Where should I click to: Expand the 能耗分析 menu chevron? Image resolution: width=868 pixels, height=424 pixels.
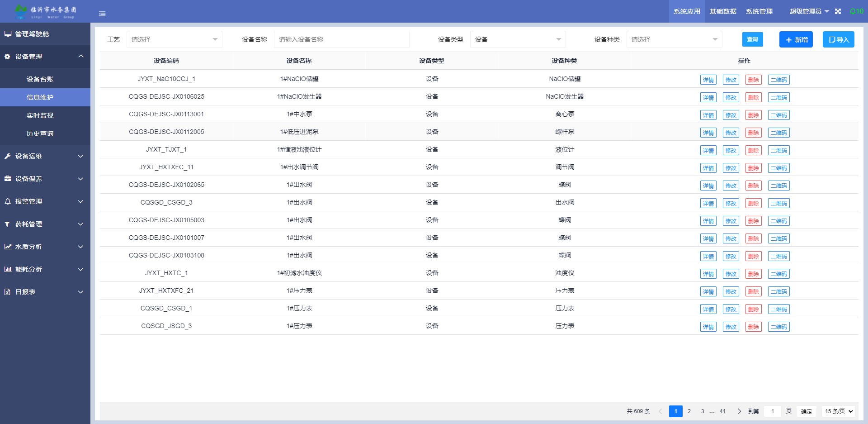pyautogui.click(x=81, y=269)
